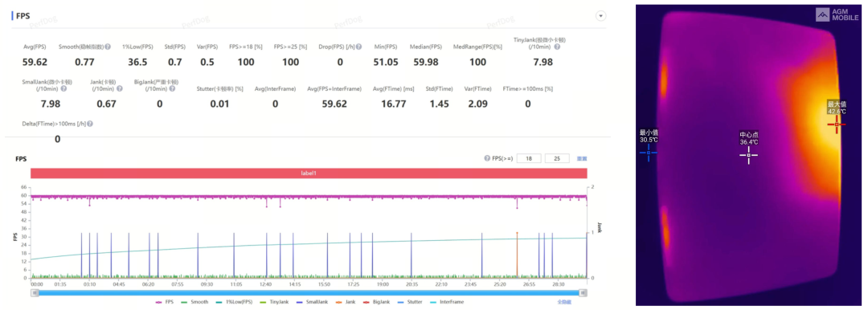Click the help icon beside FPS(>=) thresholds
868x310 pixels.
tap(487, 158)
